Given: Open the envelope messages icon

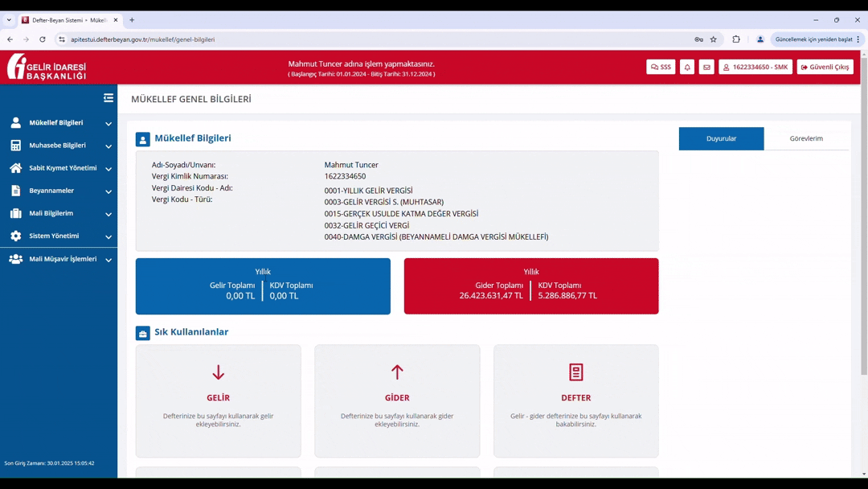Looking at the screenshot, I should click(x=706, y=68).
